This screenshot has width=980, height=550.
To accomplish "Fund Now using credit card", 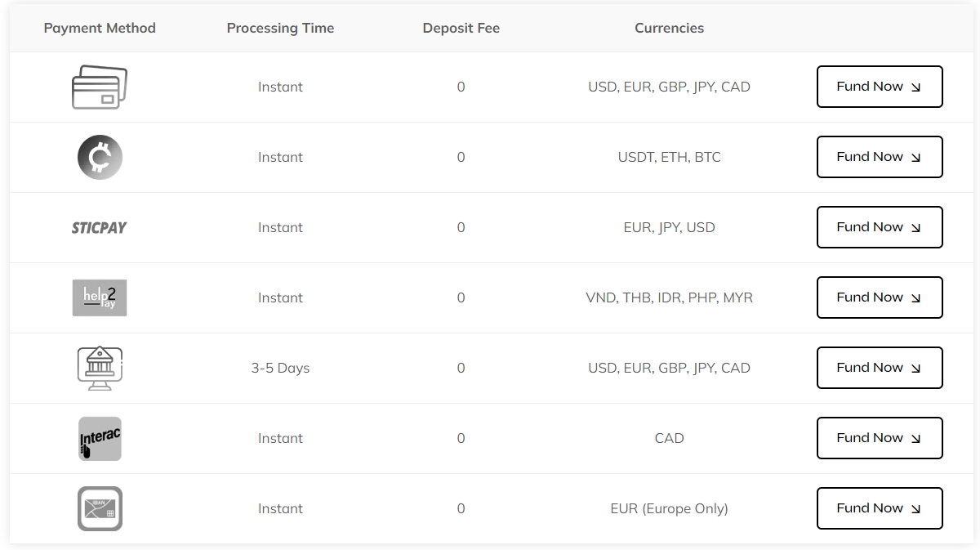I will click(x=880, y=87).
